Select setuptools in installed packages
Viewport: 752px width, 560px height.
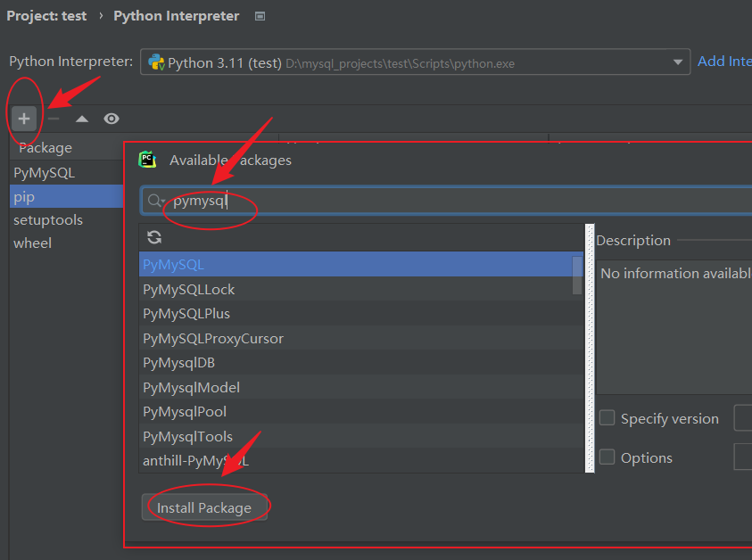66,220
